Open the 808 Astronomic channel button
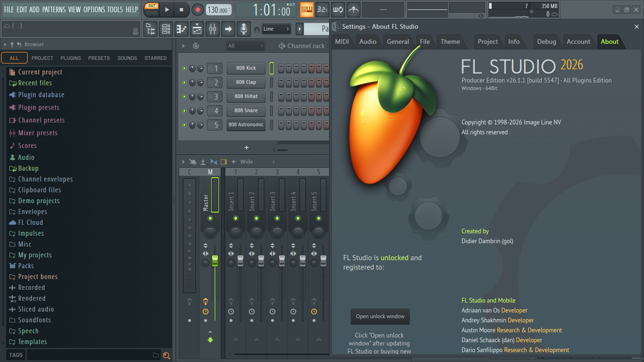644x362 pixels. point(246,125)
